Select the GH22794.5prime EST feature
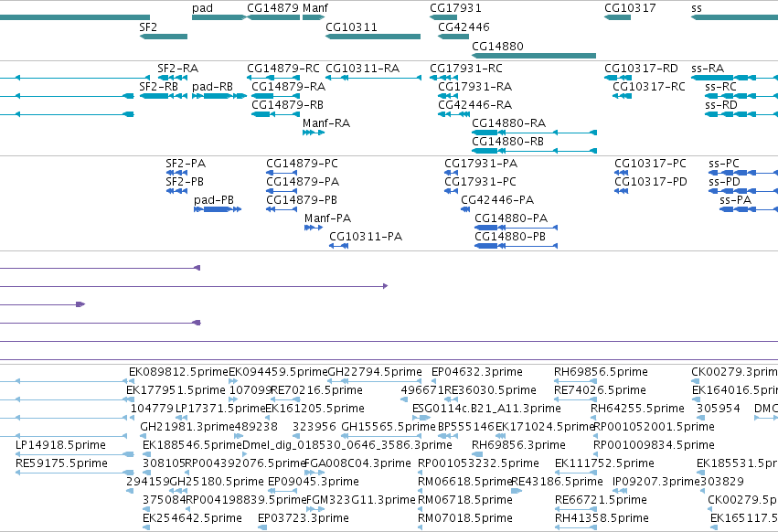 tap(374, 381)
